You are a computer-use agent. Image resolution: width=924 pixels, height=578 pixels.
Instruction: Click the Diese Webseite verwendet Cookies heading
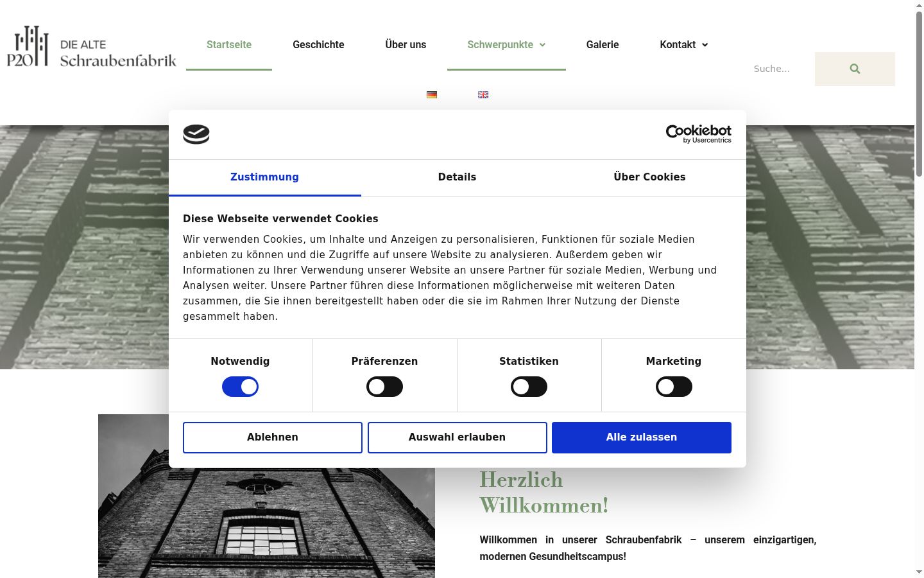pyautogui.click(x=280, y=219)
